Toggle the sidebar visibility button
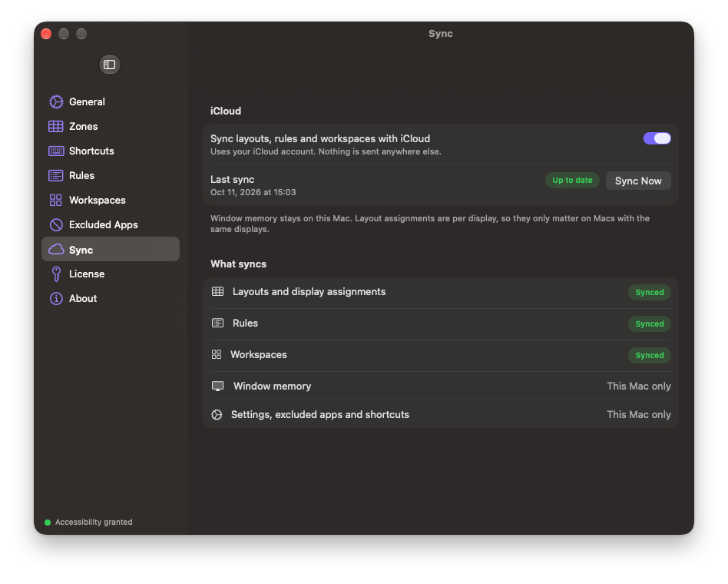728x584 pixels. pos(110,65)
